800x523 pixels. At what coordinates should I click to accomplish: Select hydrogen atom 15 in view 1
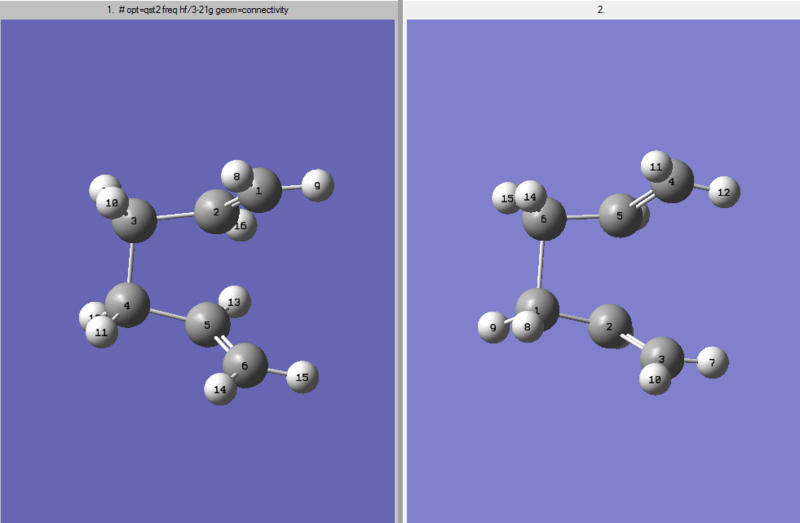click(303, 377)
